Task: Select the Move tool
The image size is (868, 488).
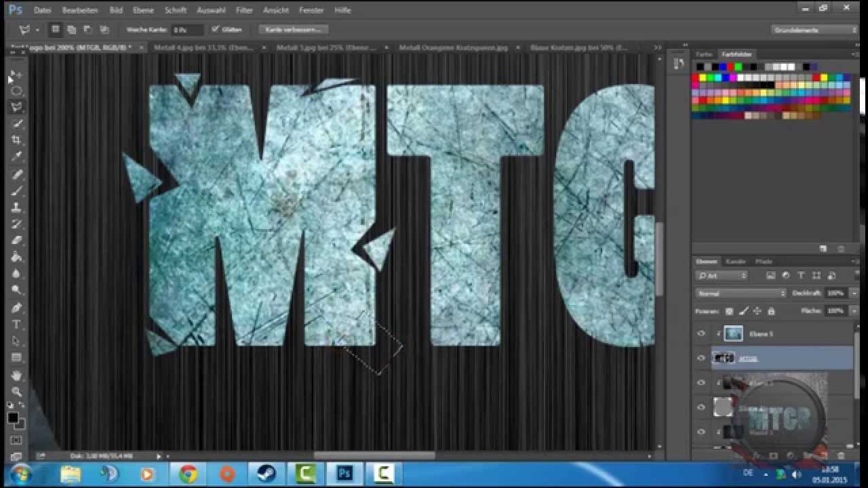Action: pyautogui.click(x=16, y=74)
